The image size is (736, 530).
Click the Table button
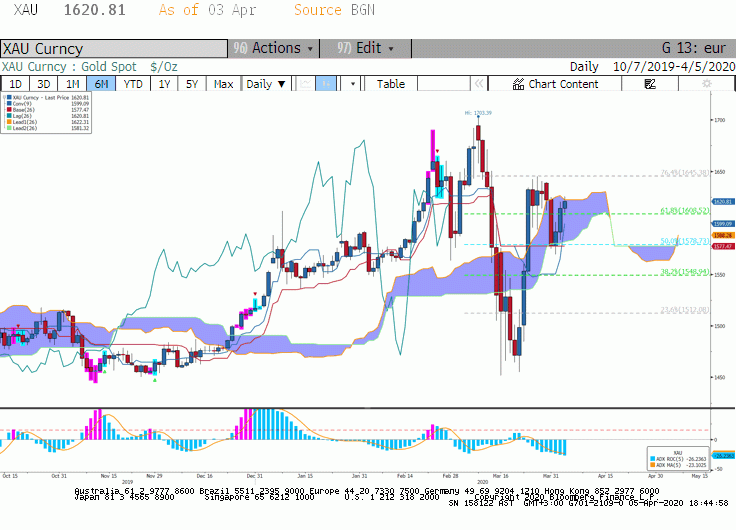pos(391,84)
